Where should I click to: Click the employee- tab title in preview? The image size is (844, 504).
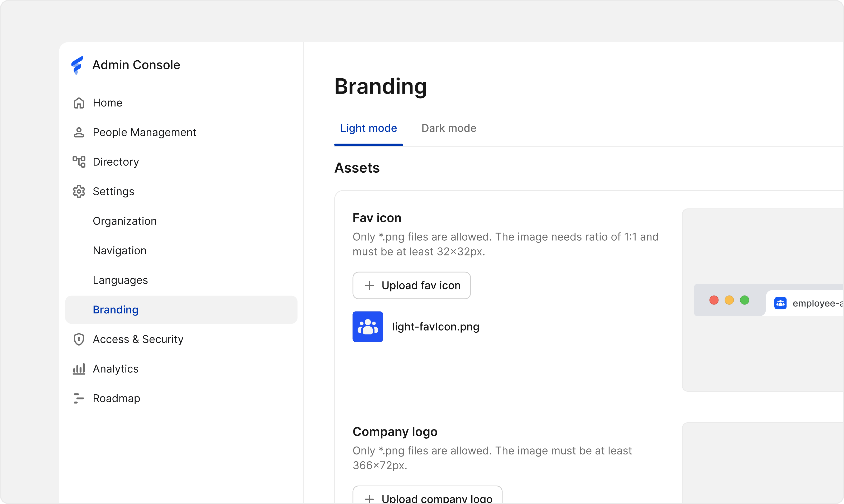[818, 303]
